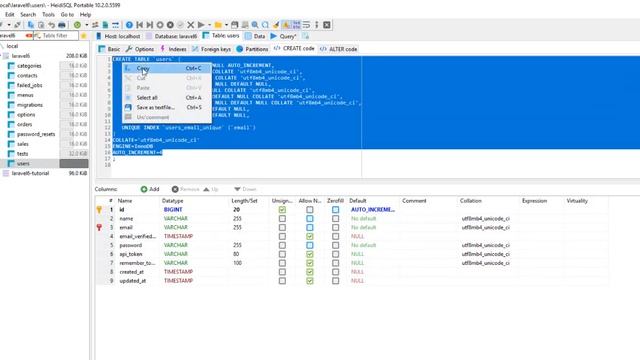Click the Up column button

click(211, 189)
